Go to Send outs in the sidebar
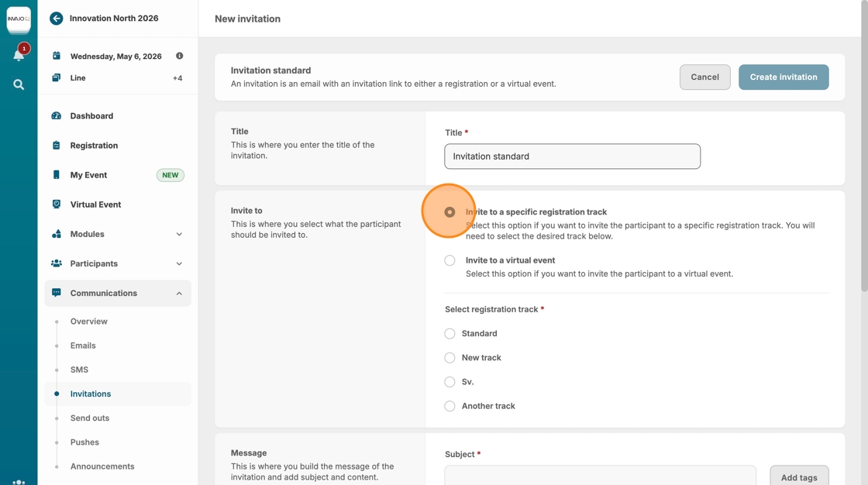The image size is (868, 485). 90,418
